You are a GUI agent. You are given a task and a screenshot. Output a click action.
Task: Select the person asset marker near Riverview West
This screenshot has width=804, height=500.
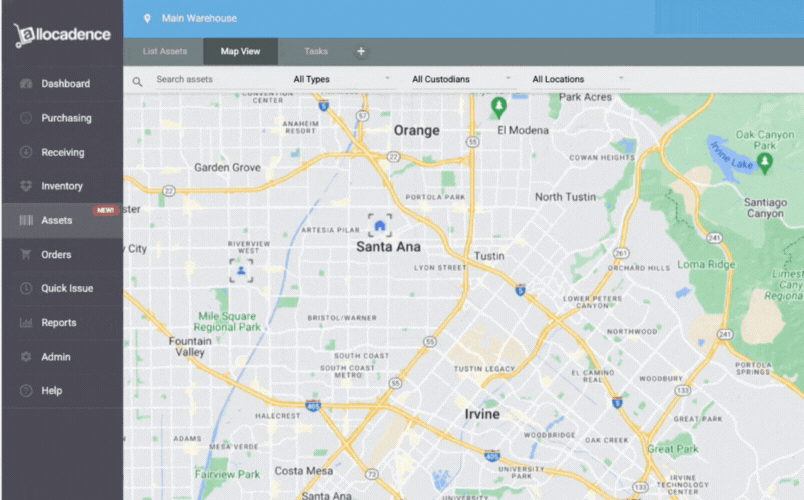pyautogui.click(x=241, y=270)
